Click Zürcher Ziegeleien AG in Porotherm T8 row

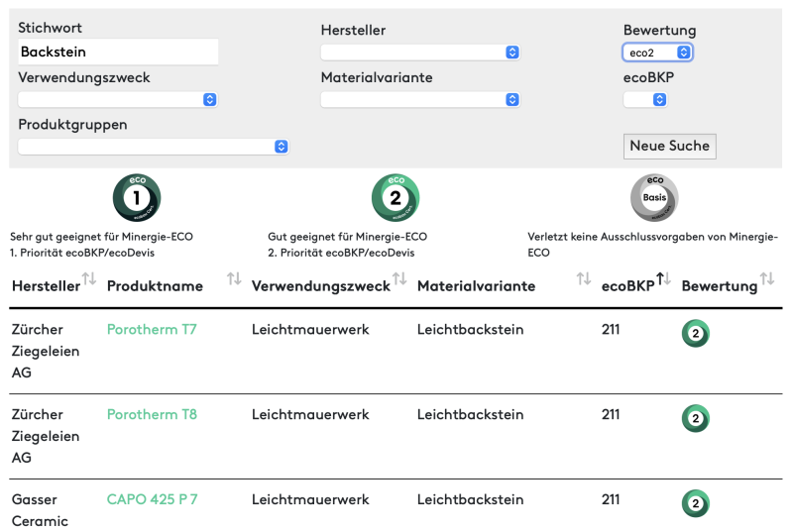pos(46,436)
